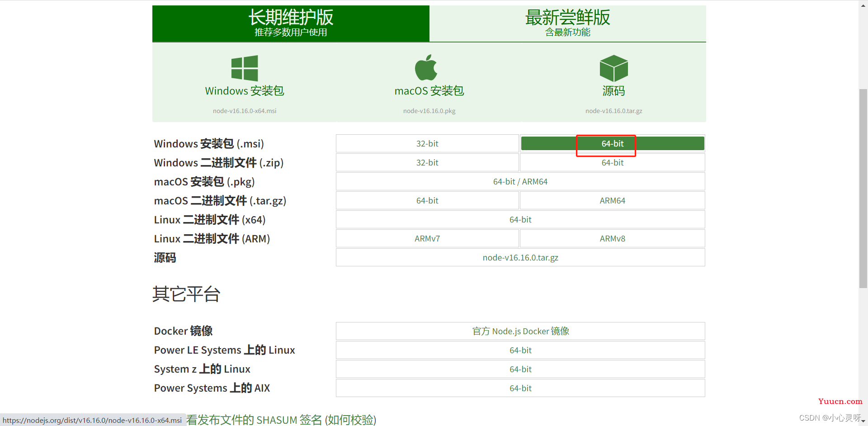Click node-v16.16.0.tar.gz under the cube icon

pyautogui.click(x=613, y=111)
